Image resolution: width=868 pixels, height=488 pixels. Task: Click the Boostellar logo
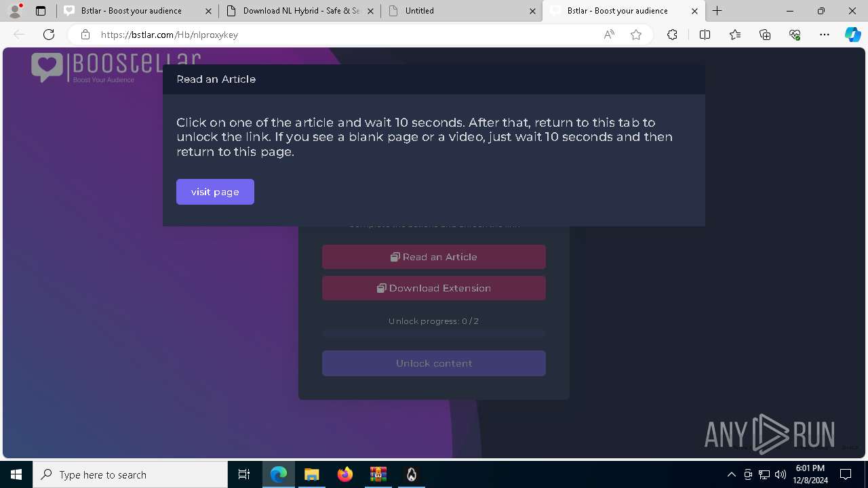(116, 67)
